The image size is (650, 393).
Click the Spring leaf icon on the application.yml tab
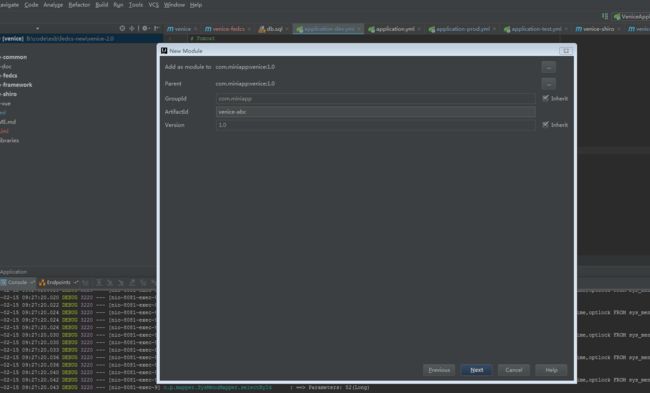coord(371,29)
